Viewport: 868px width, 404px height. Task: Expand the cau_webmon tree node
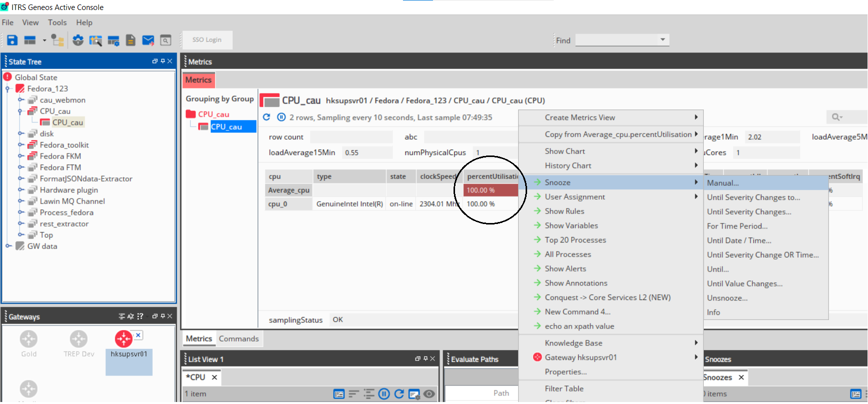pyautogui.click(x=21, y=100)
